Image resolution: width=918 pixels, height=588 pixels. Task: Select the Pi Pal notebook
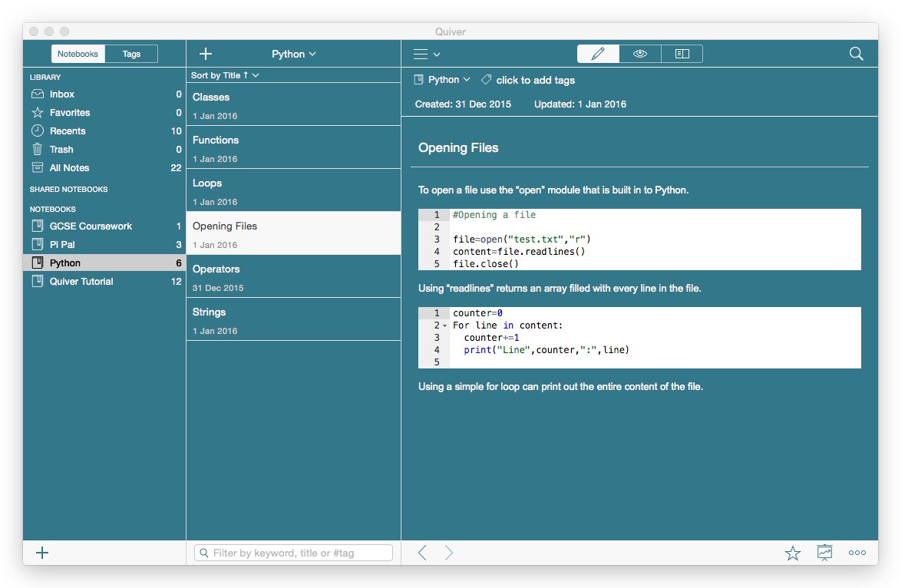[105, 245]
